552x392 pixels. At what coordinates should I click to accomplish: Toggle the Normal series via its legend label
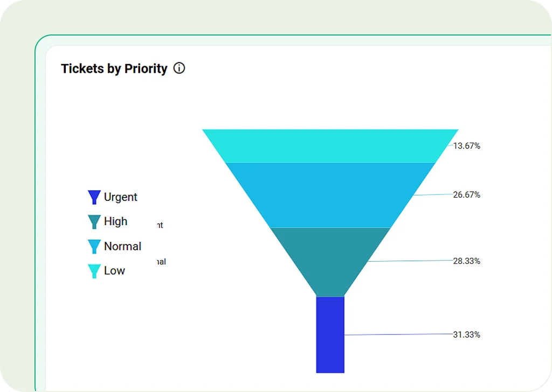point(122,246)
